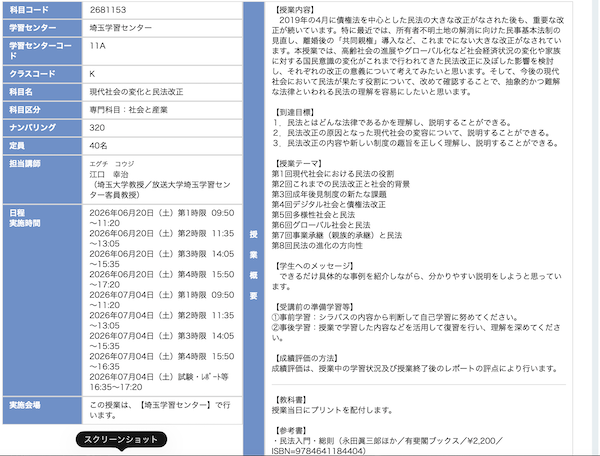Select the course name 現代社会の変化と民法改正
Screen dimensions: 600x456
click(x=136, y=92)
